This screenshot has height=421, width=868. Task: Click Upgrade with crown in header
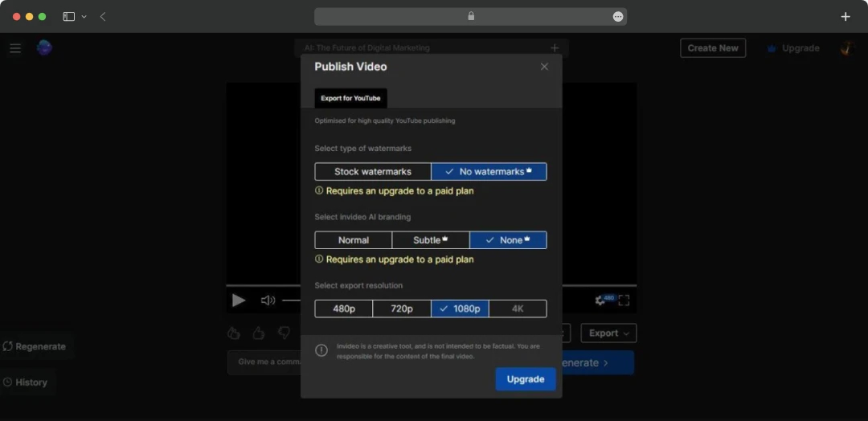(792, 48)
